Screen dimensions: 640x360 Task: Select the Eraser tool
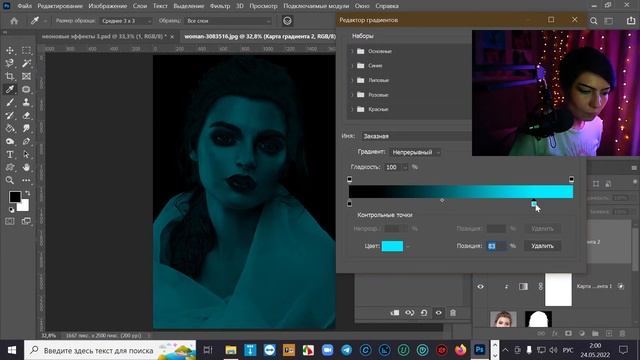26,116
